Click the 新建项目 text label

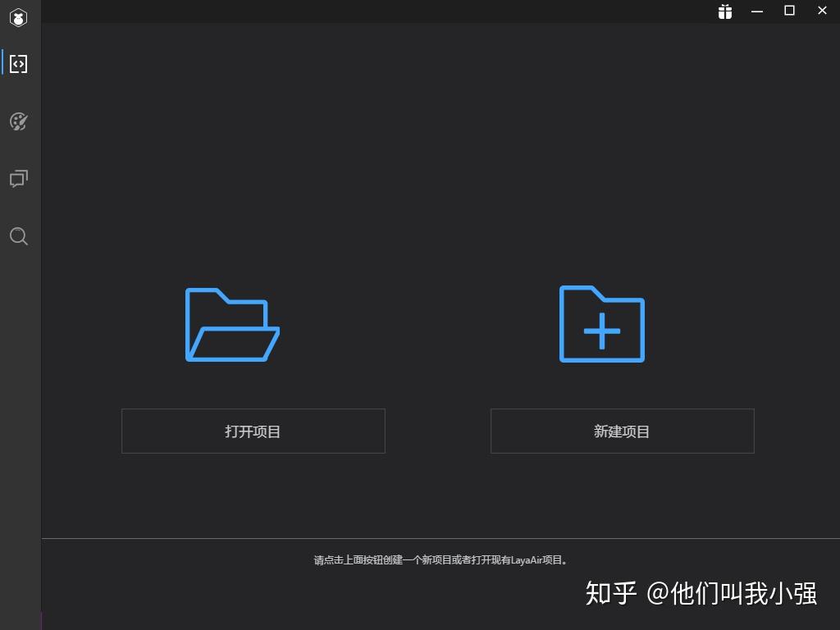(622, 431)
